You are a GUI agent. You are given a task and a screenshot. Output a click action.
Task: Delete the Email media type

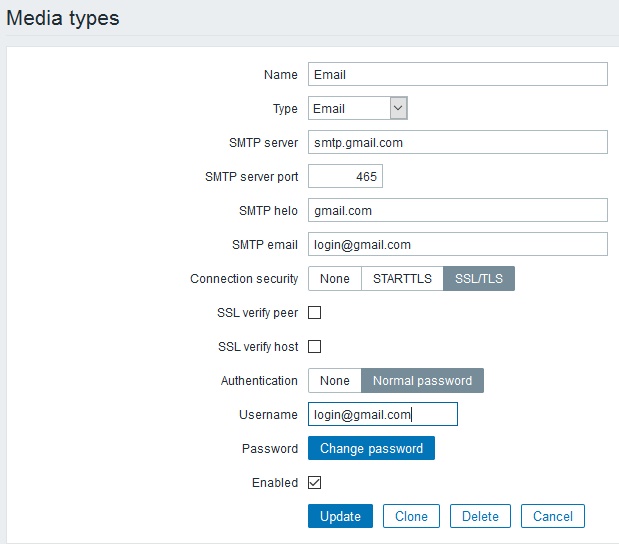click(480, 516)
